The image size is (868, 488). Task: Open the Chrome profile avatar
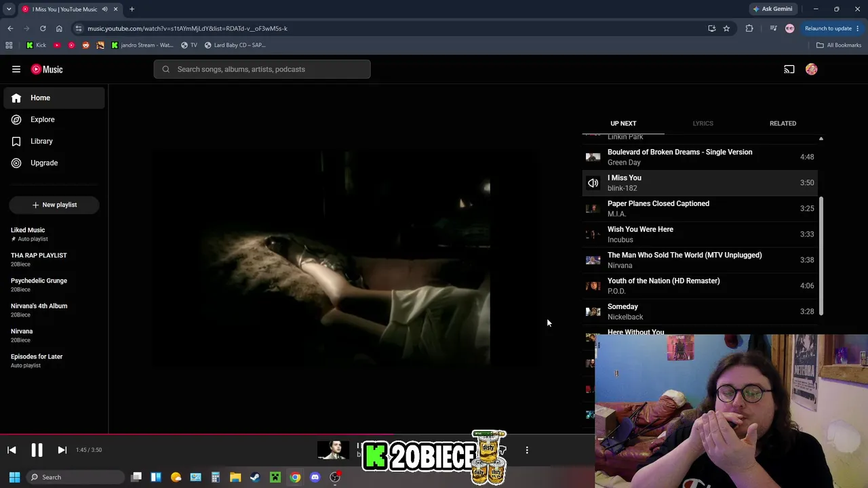[x=789, y=28]
